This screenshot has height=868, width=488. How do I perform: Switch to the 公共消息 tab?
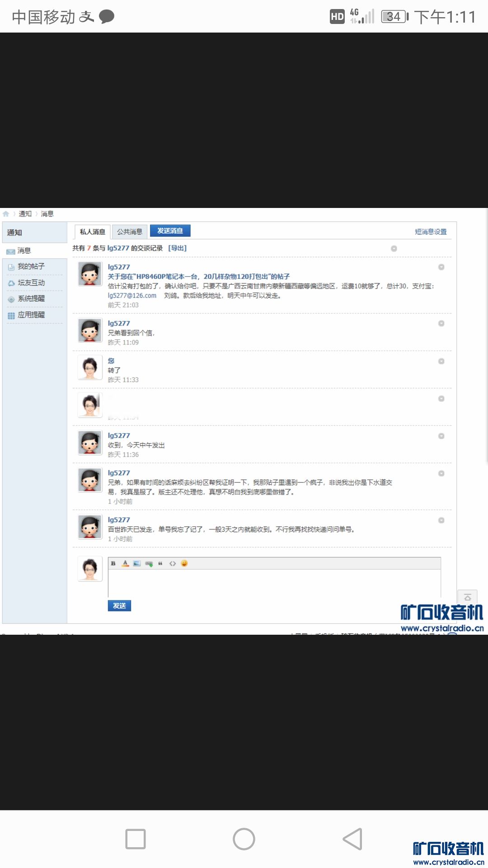pyautogui.click(x=130, y=231)
